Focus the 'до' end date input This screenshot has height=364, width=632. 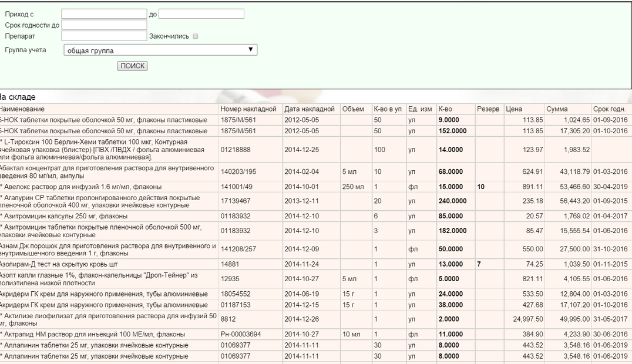point(201,14)
